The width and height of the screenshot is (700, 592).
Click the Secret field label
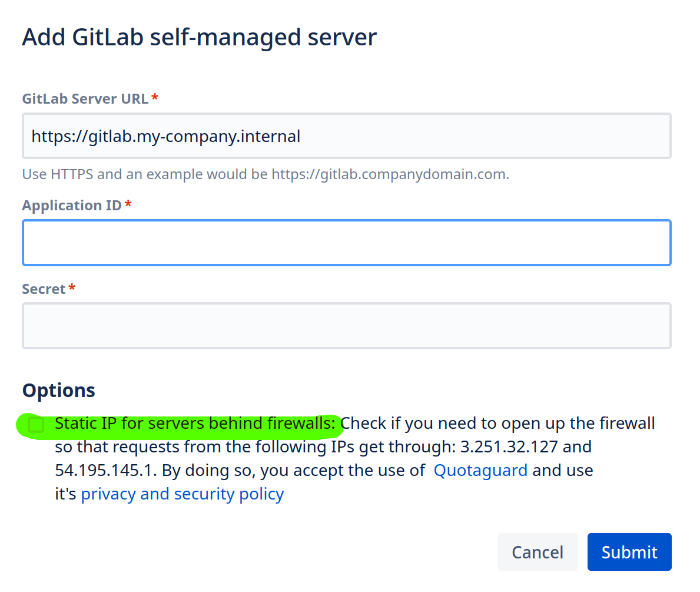44,289
